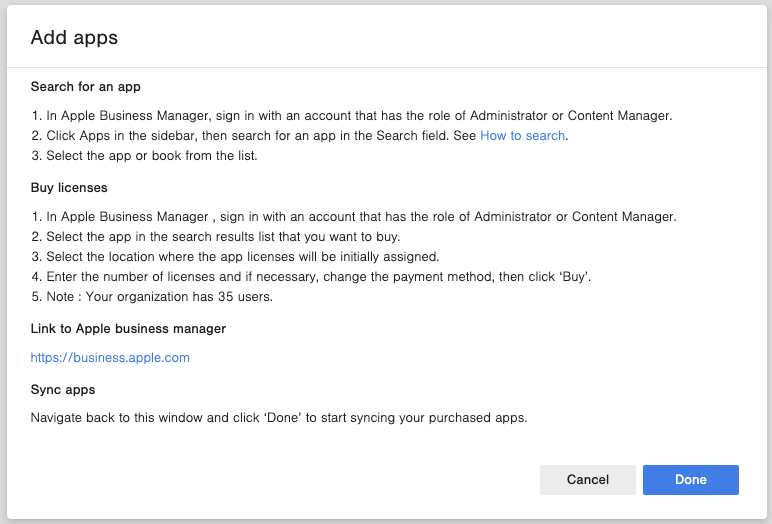Image resolution: width=772 pixels, height=524 pixels.
Task: Click the 'Buy licenses' heading
Action: pos(69,188)
